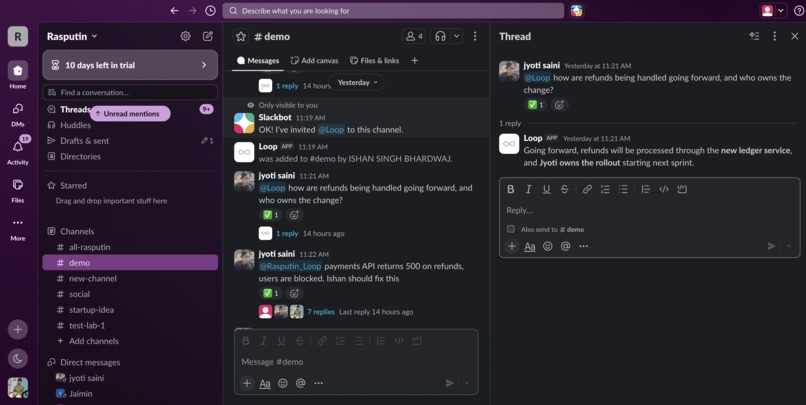Open the Add canvas tab
This screenshot has width=806, height=405.
click(315, 61)
